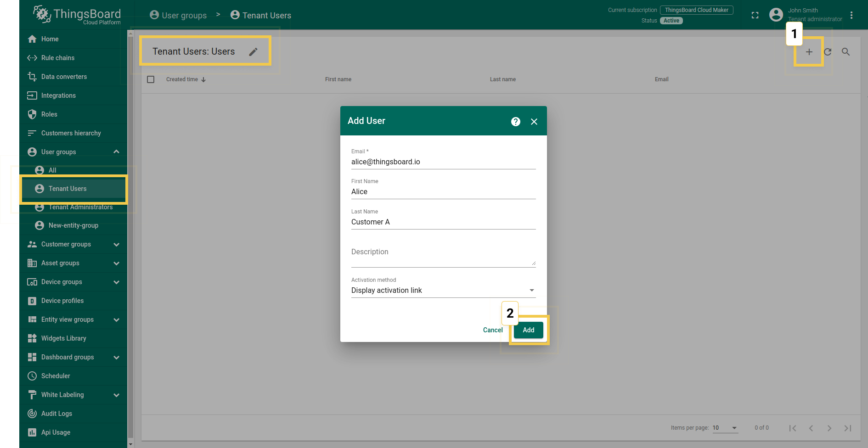Open Add User help icon
Image resolution: width=868 pixels, height=448 pixels.
(516, 121)
